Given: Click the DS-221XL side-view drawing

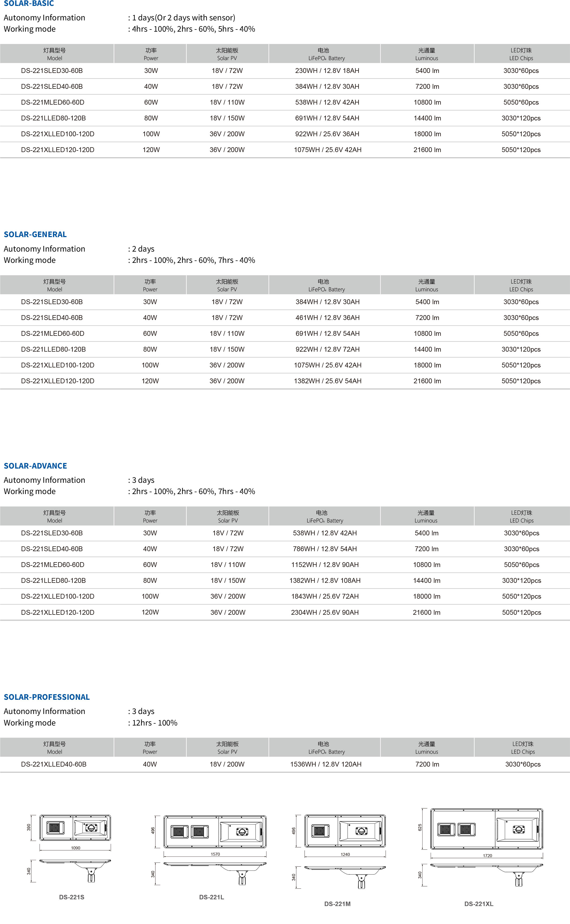Looking at the screenshot, I should coord(487,875).
